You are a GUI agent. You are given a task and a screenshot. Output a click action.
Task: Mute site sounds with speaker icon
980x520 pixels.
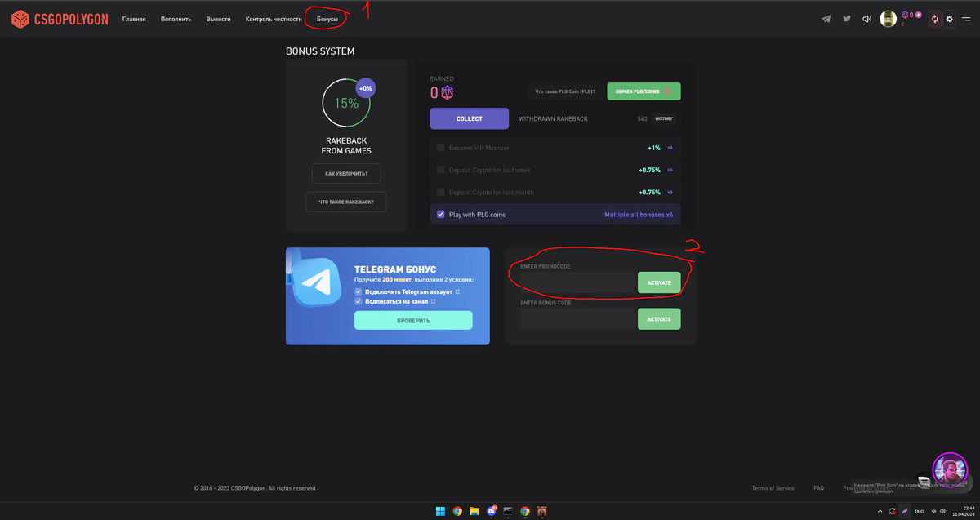point(867,19)
